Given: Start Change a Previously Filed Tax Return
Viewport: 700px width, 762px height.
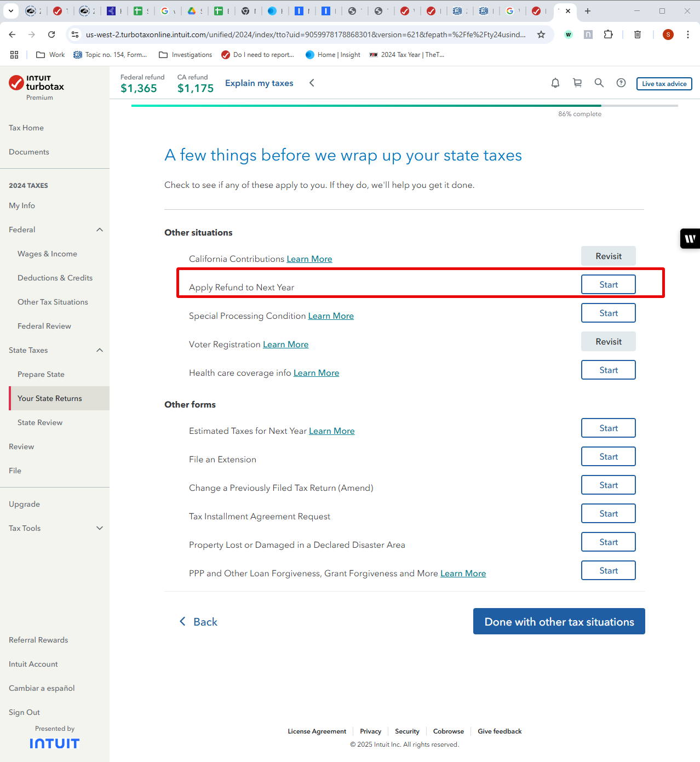Looking at the screenshot, I should pos(609,485).
